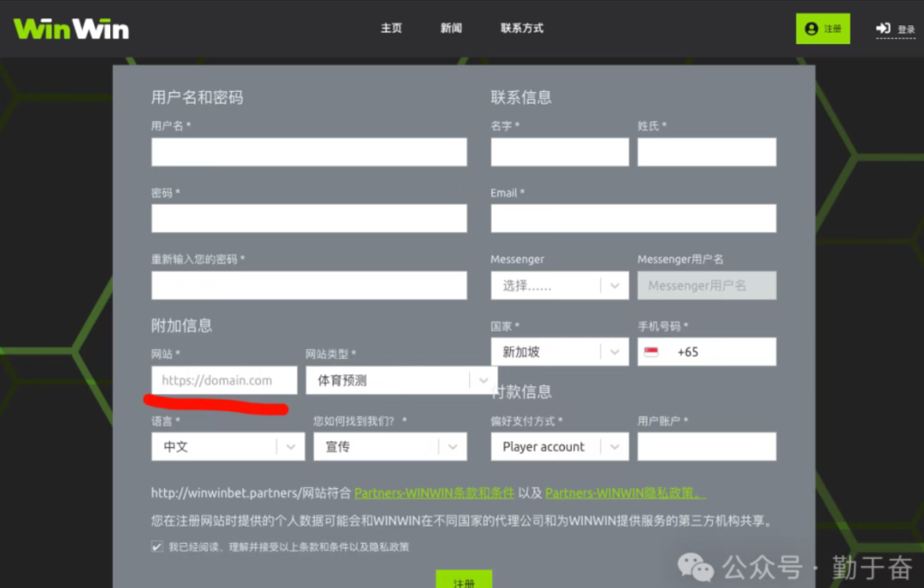The image size is (924, 588).
Task: Click the Singapore flag icon in phone field
Action: [651, 352]
